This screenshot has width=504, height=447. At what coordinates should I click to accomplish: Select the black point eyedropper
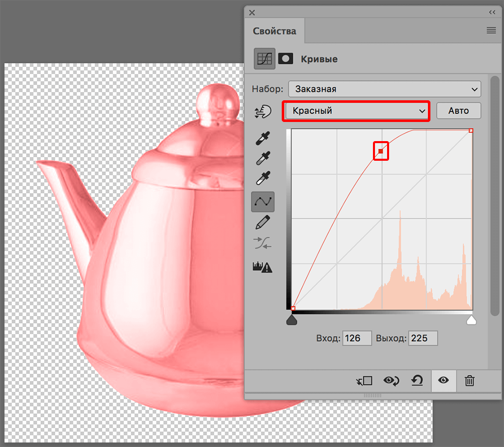(263, 138)
